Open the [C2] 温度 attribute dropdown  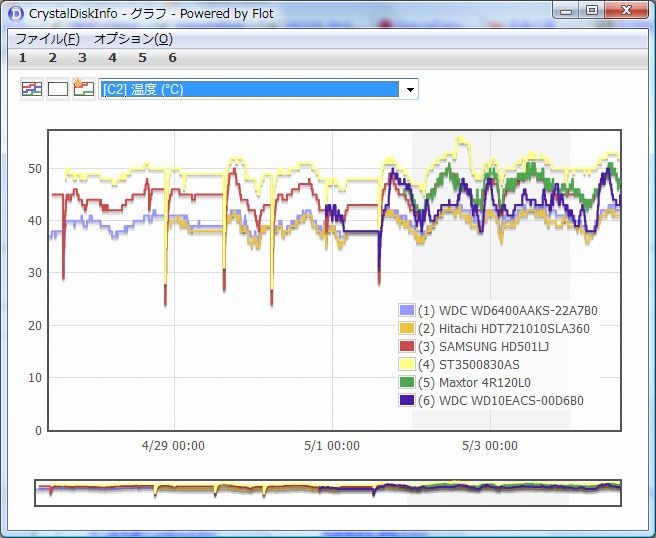[x=258, y=89]
